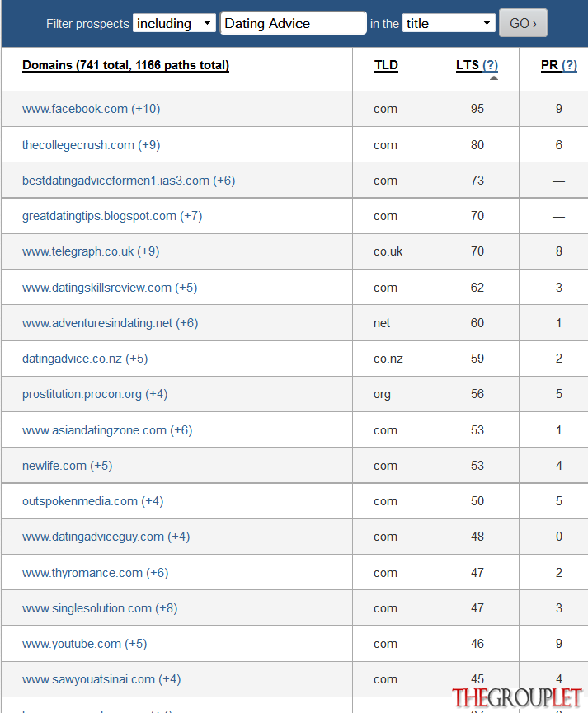This screenshot has width=588, height=713.
Task: Select PR value 6 in thecollegecrush row
Action: [x=559, y=145]
